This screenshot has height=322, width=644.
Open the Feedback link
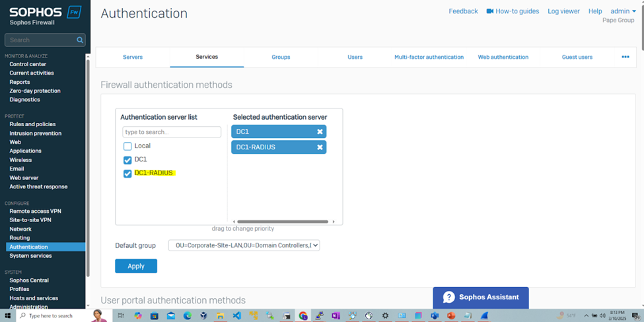point(463,11)
